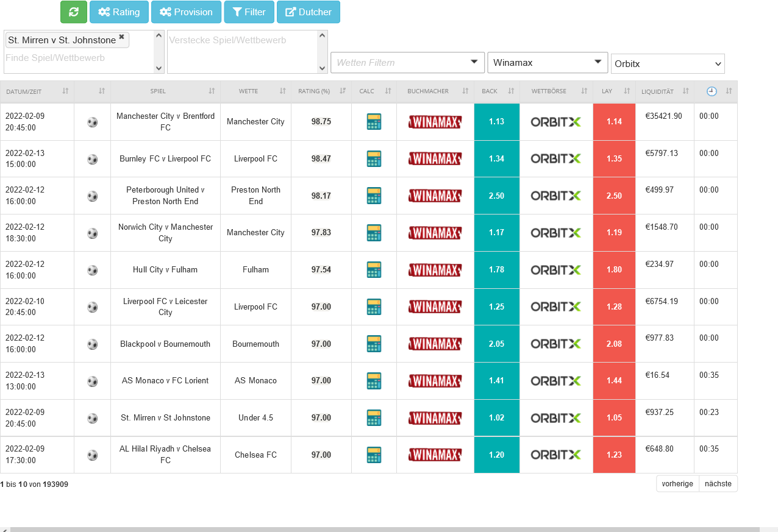Select the Under 4.5 bet cell
This screenshot has width=778, height=532.
(x=255, y=417)
